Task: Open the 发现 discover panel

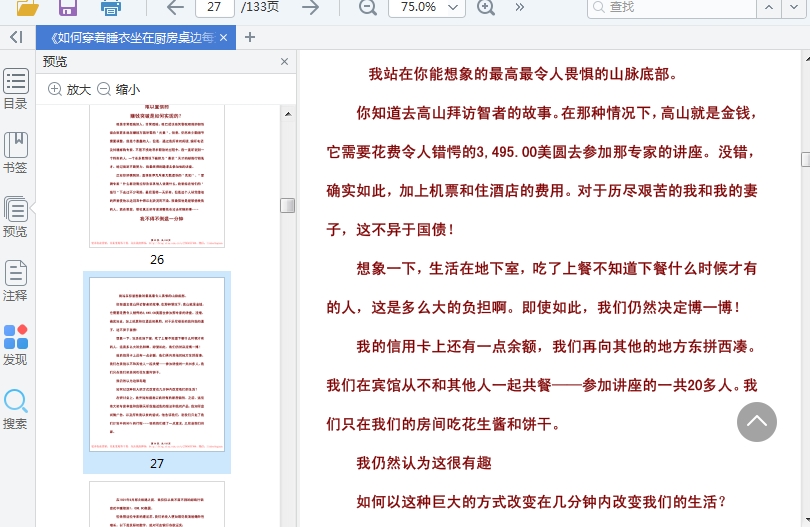Action: [x=15, y=345]
